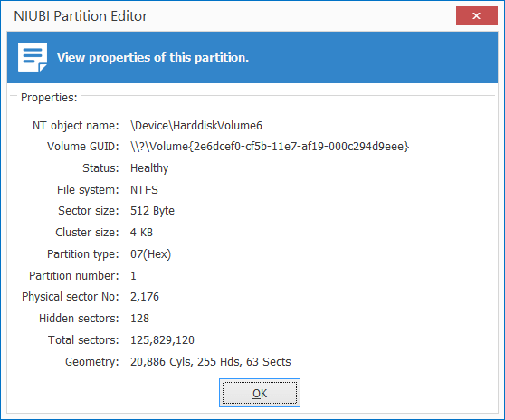Click the '128' hidden sectors value
The width and height of the screenshot is (505, 420).
tap(139, 319)
